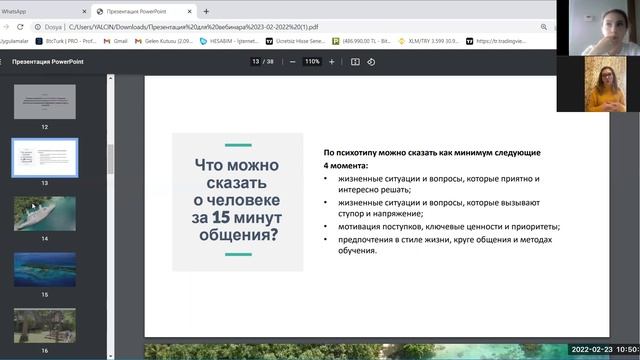Open the XLM/TRY bookmark
This screenshot has width=640, height=360.
pyautogui.click(x=429, y=41)
